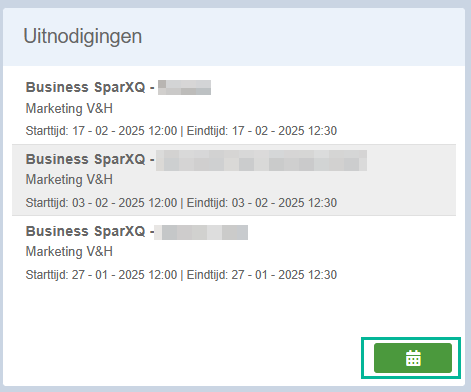Viewport: 471px width, 392px height.
Task: Click the first Business SparXQ title
Action: coord(90,87)
